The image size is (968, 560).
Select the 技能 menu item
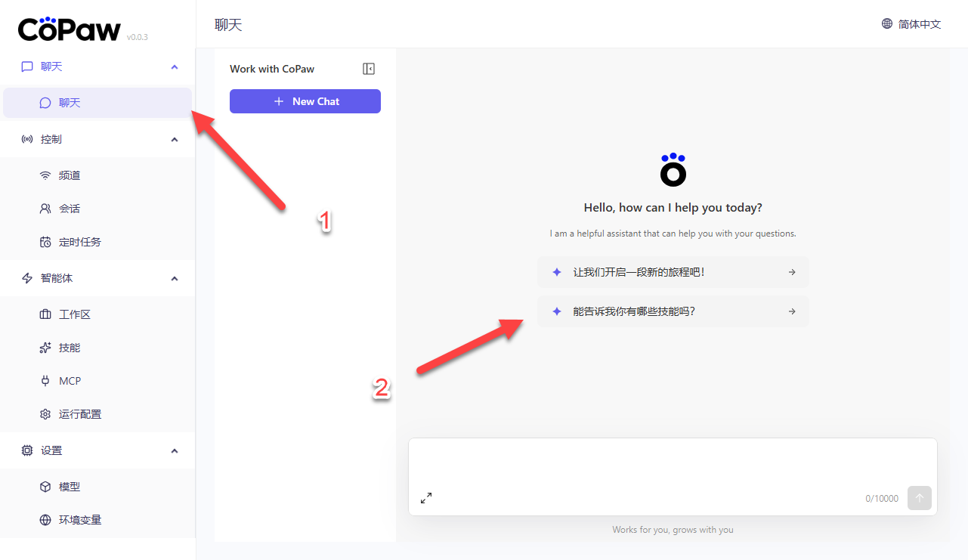pyautogui.click(x=97, y=348)
